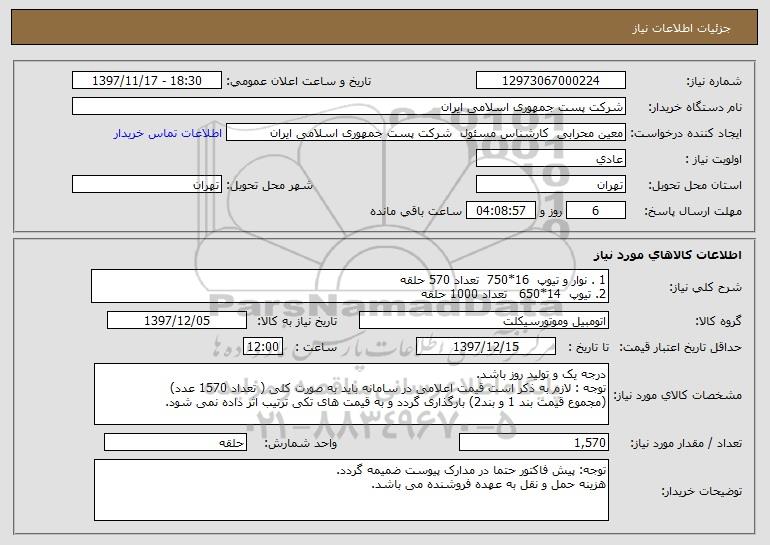Click the header title جزئیات اطلاعات نیاز
Viewport: 770px width, 545px height.
(x=681, y=28)
